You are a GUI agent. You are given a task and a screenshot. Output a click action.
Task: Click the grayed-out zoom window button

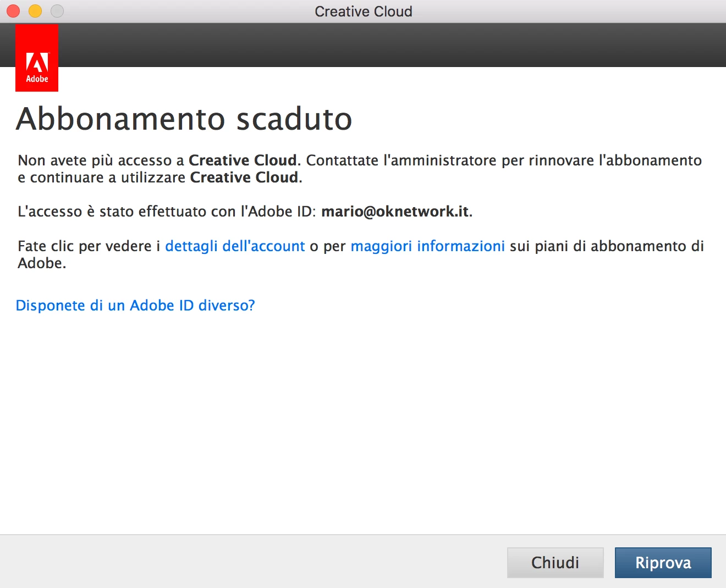click(57, 11)
